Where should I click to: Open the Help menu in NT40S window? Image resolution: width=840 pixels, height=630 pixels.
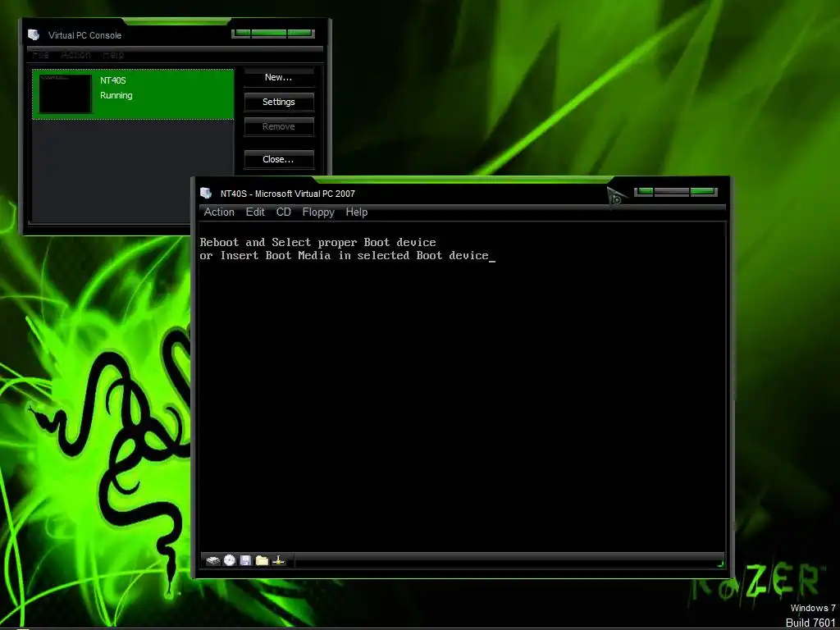[356, 212]
